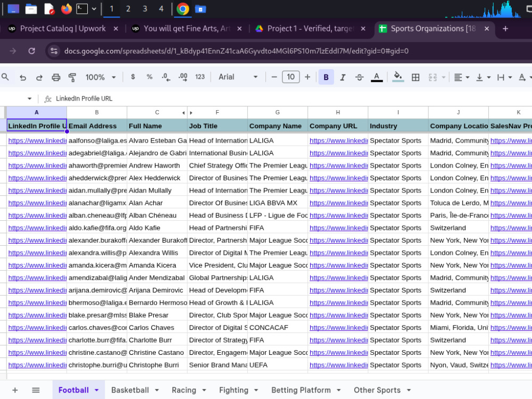Select column B header

[97, 112]
